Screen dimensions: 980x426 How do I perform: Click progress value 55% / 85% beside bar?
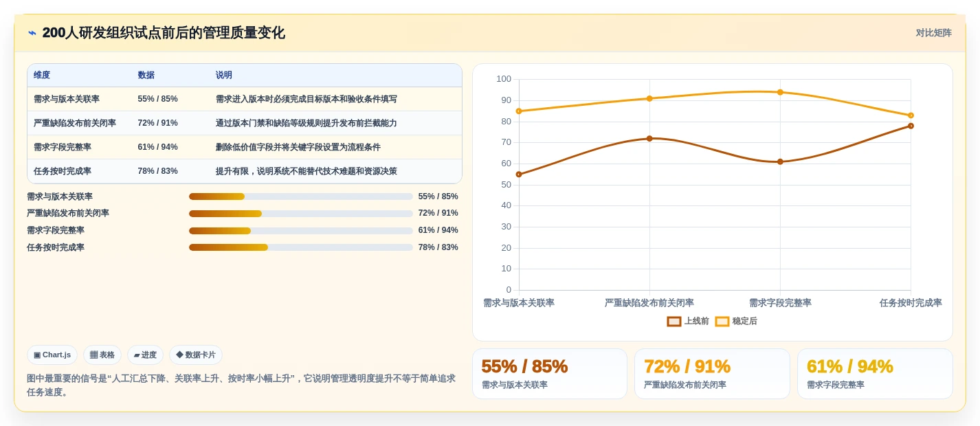point(438,197)
